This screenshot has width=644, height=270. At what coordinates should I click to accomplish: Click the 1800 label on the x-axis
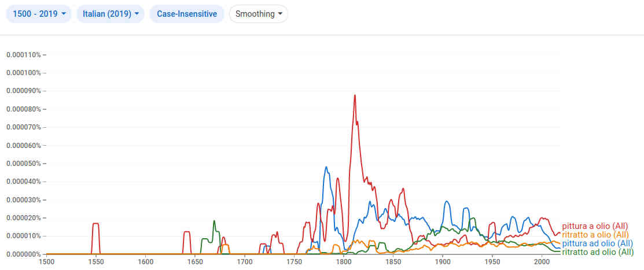(344, 262)
